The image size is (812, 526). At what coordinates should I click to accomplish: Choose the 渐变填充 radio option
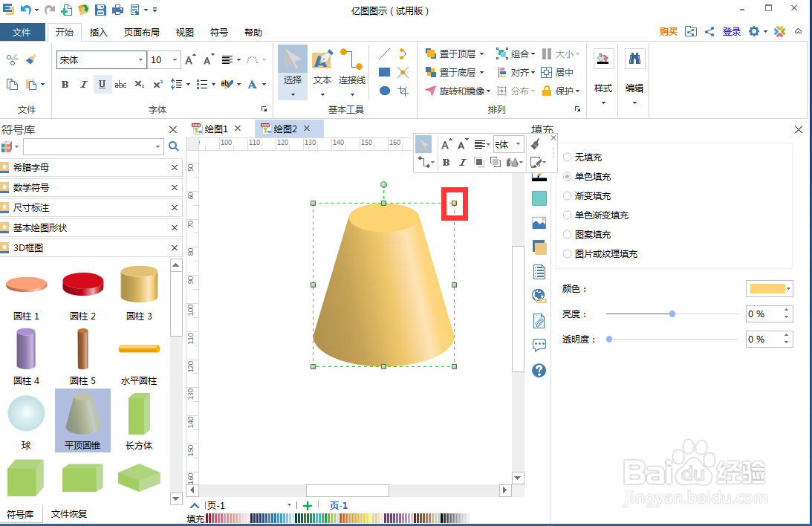point(567,195)
